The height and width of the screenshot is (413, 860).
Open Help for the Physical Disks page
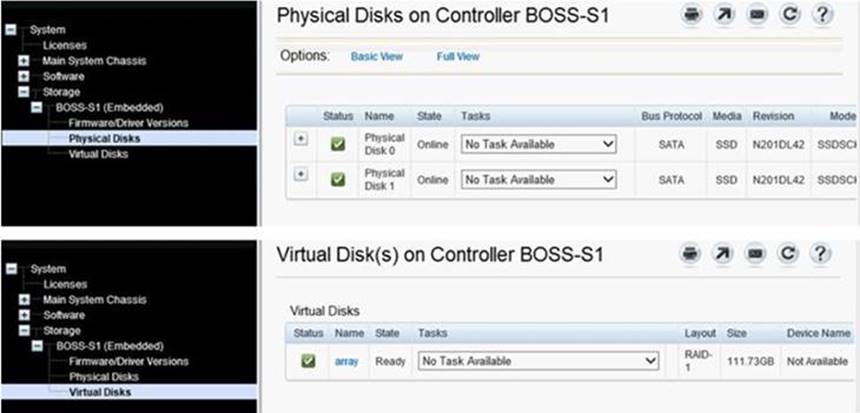tap(821, 15)
